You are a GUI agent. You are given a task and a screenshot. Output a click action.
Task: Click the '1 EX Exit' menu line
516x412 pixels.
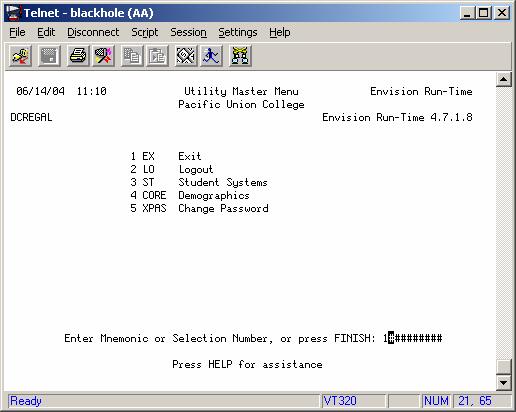166,156
